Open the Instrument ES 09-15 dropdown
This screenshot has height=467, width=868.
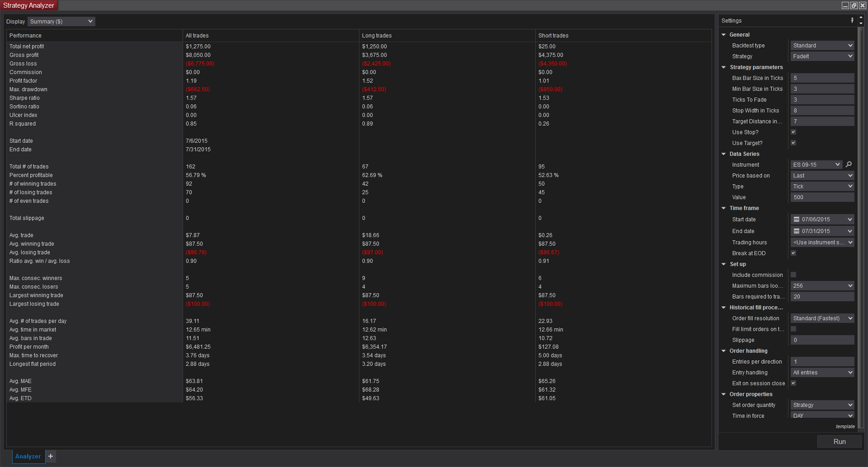[816, 165]
